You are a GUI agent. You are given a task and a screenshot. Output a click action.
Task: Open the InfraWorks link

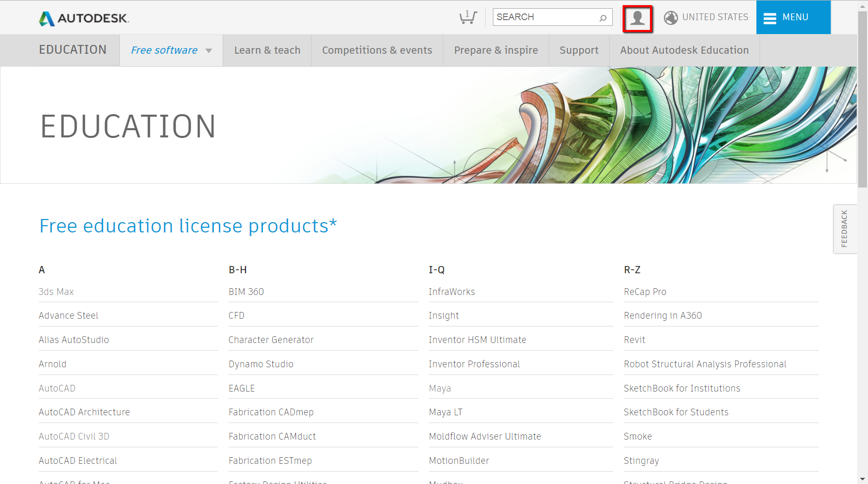point(452,292)
